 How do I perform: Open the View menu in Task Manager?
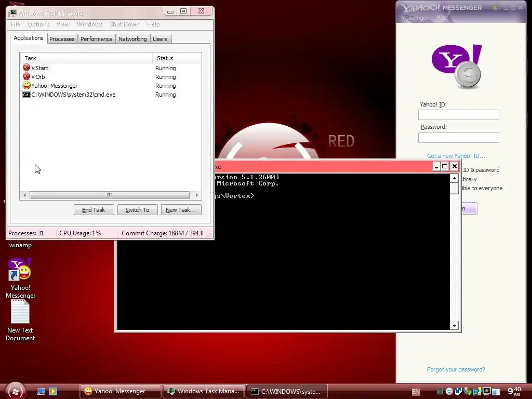tap(63, 24)
